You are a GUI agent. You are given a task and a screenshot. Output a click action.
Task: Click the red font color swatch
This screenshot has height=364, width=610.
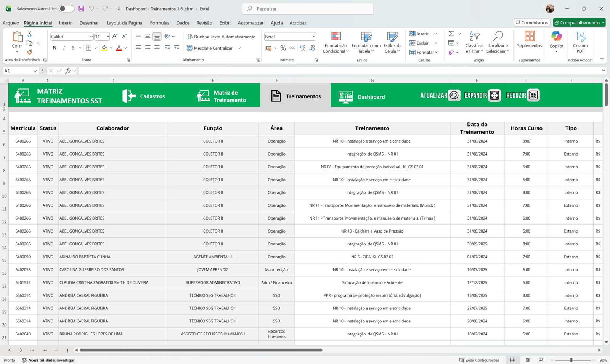pyautogui.click(x=119, y=48)
